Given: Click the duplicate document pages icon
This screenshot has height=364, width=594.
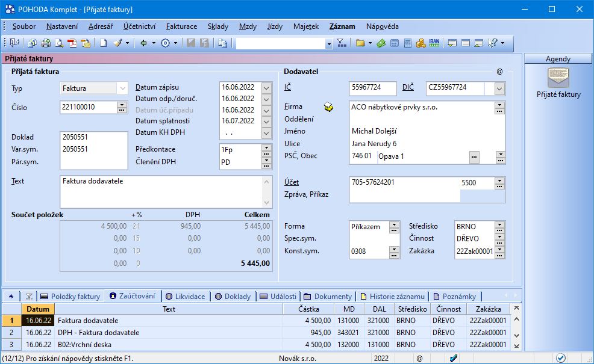Looking at the screenshot, I should [x=223, y=43].
